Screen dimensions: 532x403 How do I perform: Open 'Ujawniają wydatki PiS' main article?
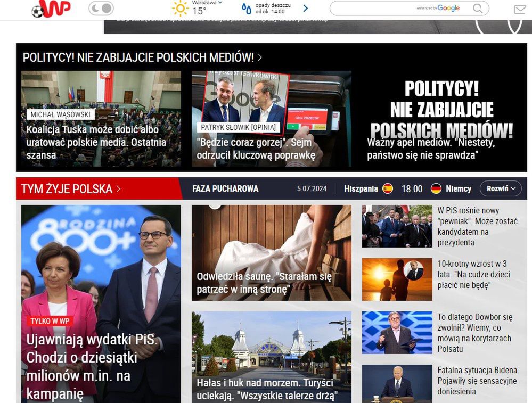101,304
